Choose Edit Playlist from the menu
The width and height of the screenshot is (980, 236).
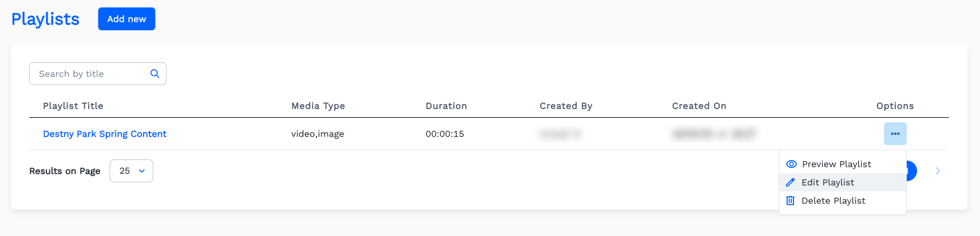pyautogui.click(x=828, y=182)
